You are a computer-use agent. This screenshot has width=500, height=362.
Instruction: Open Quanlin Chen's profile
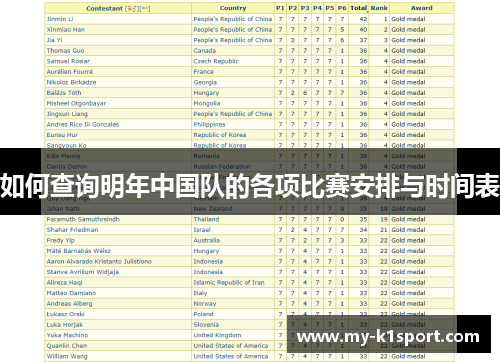click(67, 346)
